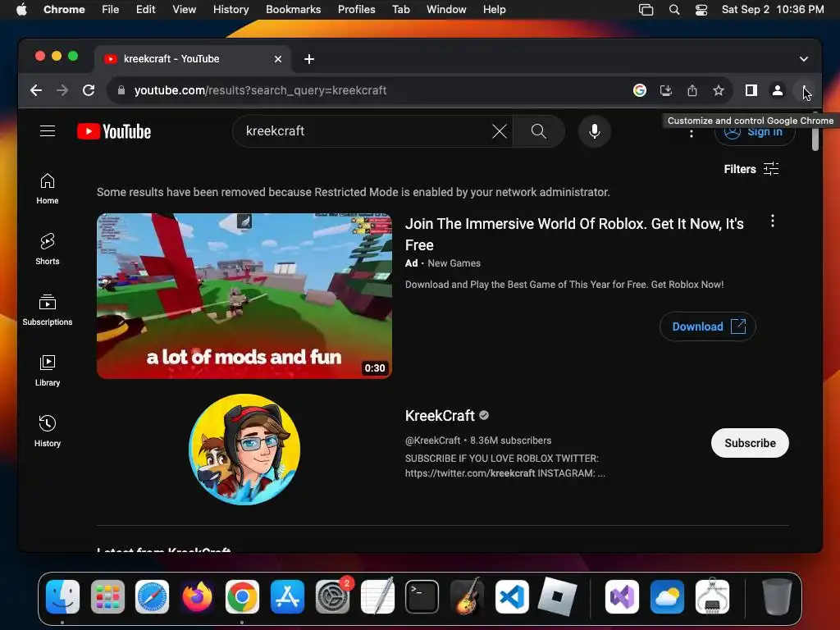Screen dimensions: 840x630
Task: Open the Tab menu
Action: [x=400, y=10]
